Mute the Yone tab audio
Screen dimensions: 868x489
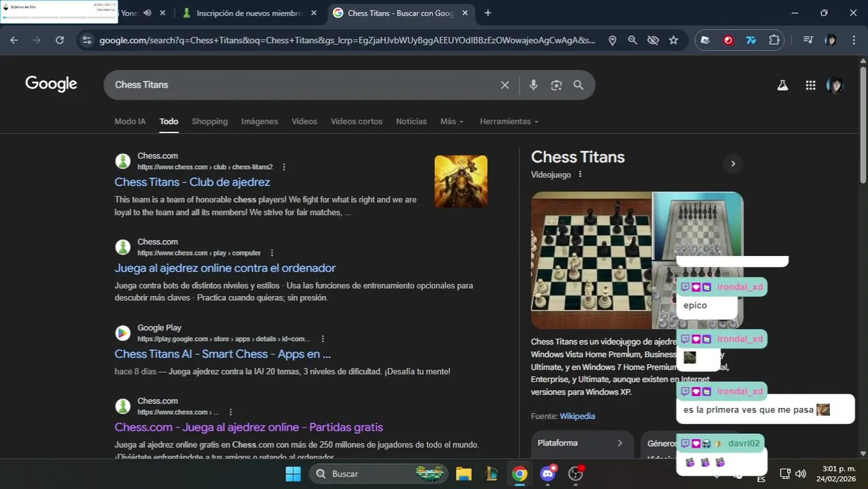pos(147,13)
